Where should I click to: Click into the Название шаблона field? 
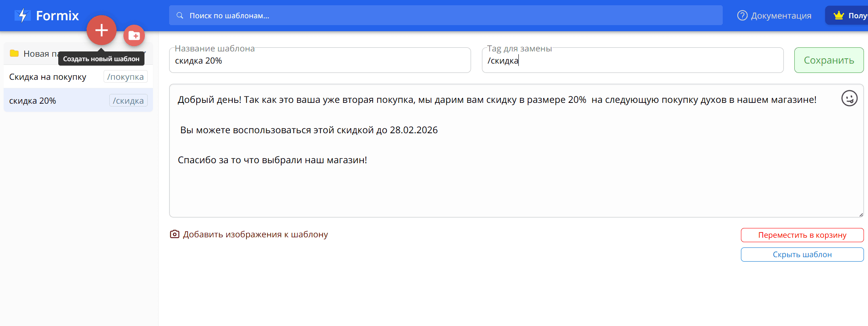320,61
